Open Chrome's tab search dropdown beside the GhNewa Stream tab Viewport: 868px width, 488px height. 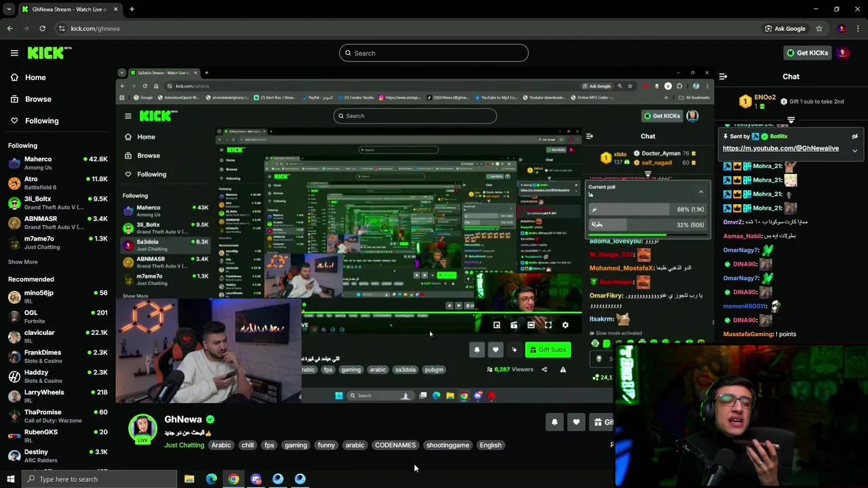(9, 9)
